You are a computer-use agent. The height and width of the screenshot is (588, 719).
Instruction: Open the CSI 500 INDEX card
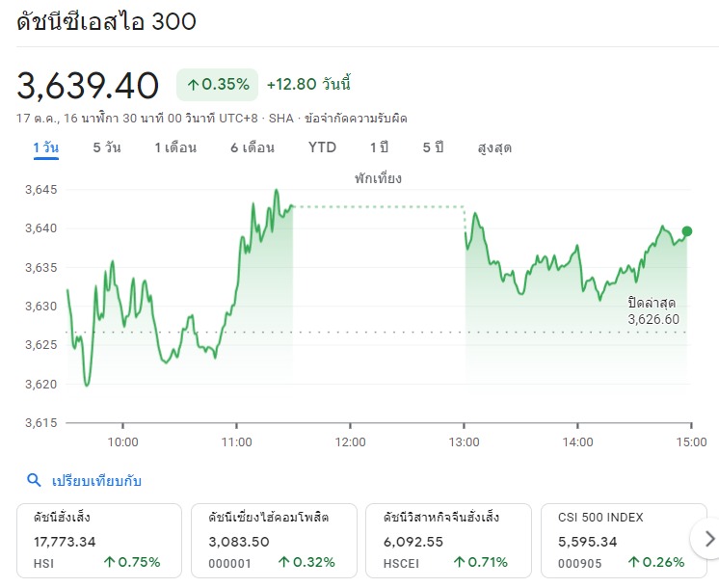tap(624, 541)
